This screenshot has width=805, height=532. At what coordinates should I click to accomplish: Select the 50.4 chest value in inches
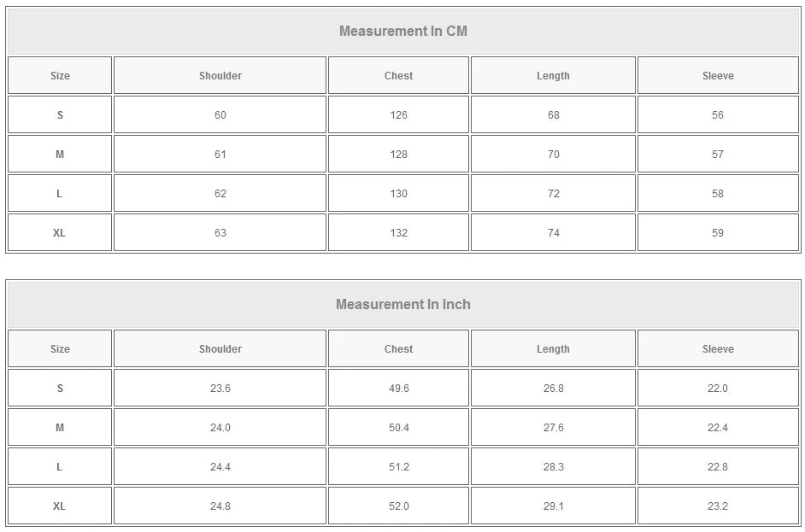[398, 428]
